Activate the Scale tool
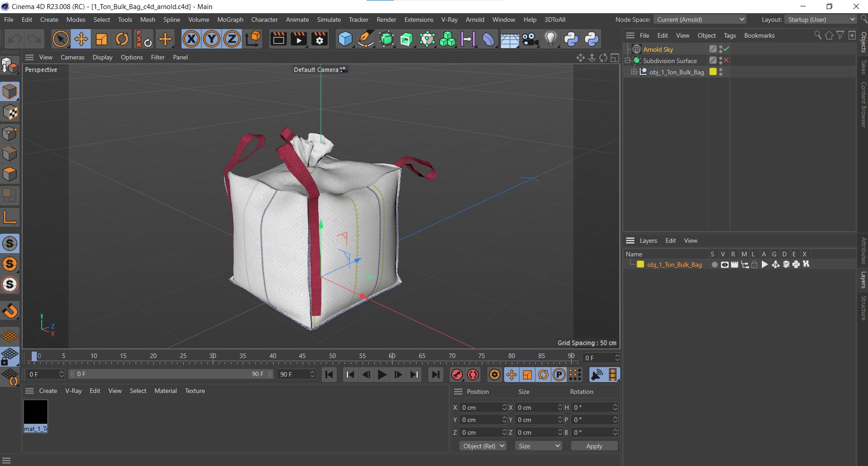 [102, 39]
